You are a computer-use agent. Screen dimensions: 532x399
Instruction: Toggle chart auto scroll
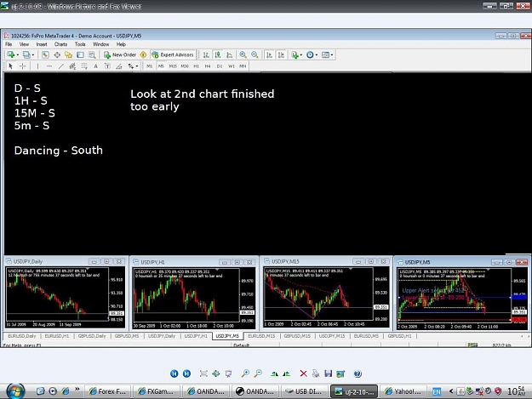tap(269, 54)
